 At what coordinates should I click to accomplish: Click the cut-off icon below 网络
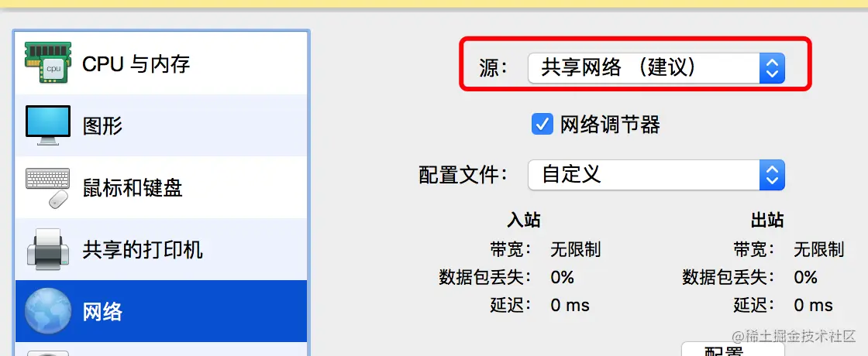pyautogui.click(x=47, y=353)
